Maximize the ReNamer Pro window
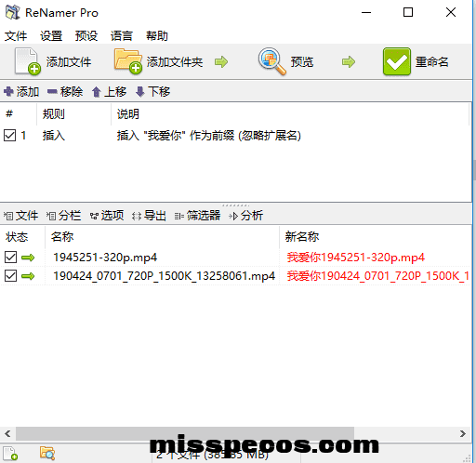The width and height of the screenshot is (476, 463). (408, 12)
